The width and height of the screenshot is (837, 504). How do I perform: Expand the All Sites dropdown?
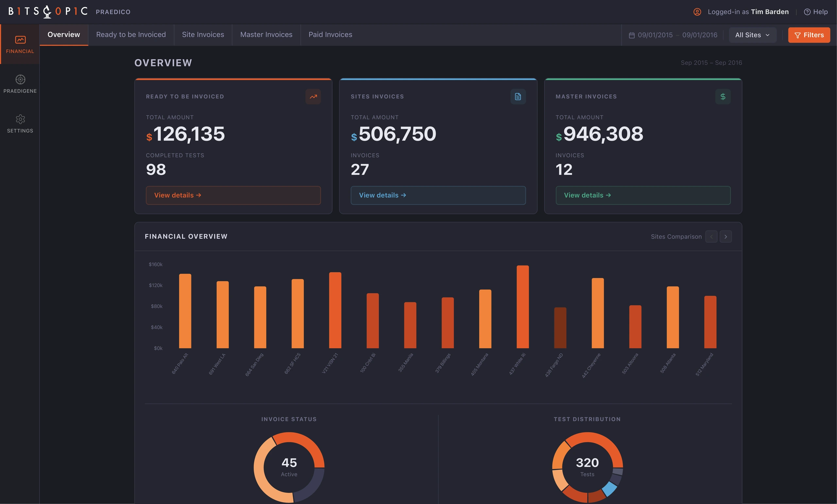coord(752,35)
